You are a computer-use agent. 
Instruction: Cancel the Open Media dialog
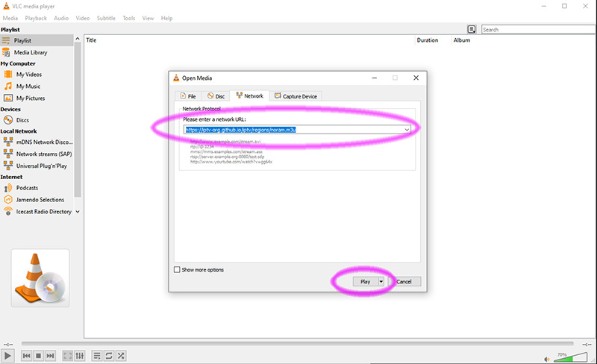pyautogui.click(x=404, y=282)
